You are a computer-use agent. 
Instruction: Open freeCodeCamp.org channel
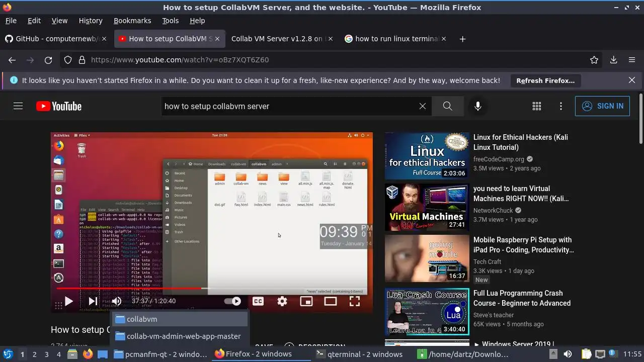[499, 159]
